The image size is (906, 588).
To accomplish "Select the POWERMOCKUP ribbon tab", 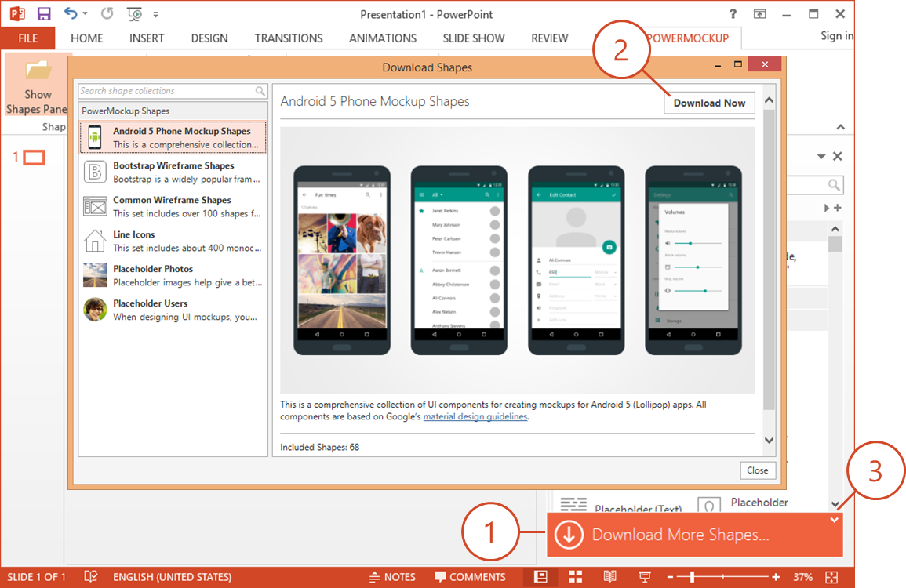I will pos(688,38).
